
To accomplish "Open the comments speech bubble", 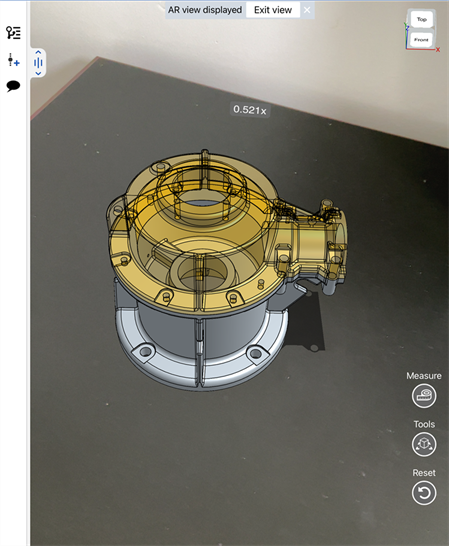I will 13,86.
